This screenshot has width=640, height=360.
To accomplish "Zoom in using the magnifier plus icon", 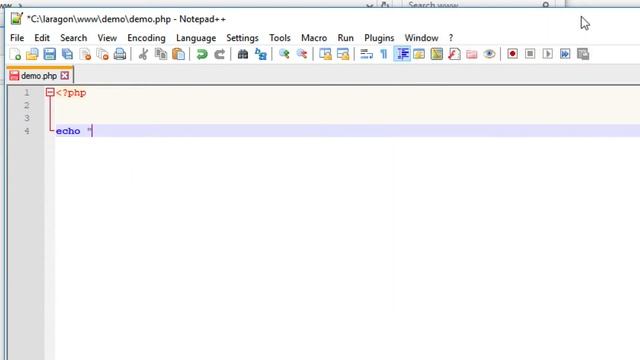I will click(284, 54).
